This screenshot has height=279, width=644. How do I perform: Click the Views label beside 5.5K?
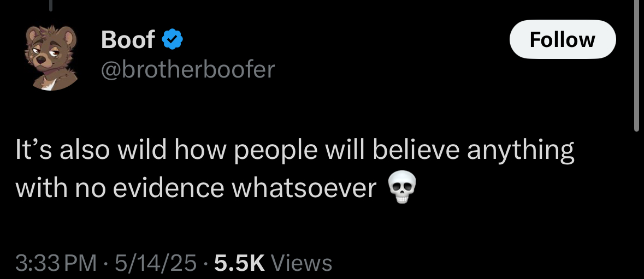(302, 263)
